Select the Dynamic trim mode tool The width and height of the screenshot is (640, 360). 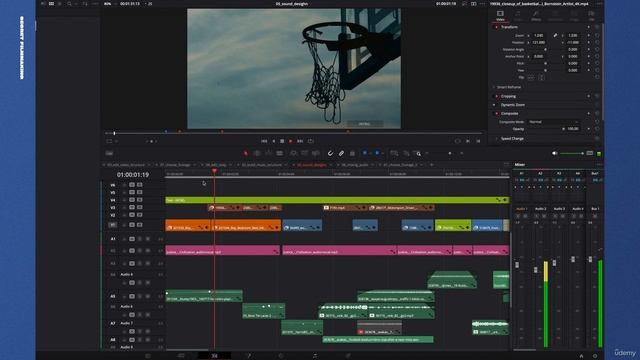(268, 153)
